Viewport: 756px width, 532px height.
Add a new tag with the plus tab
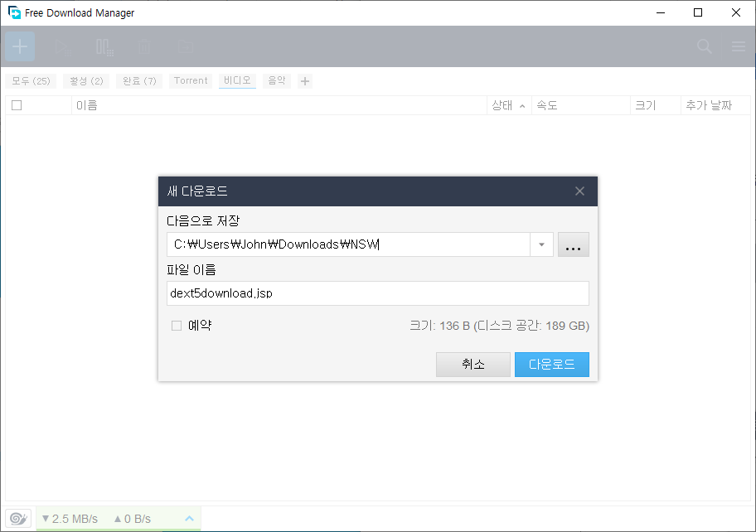tap(305, 81)
